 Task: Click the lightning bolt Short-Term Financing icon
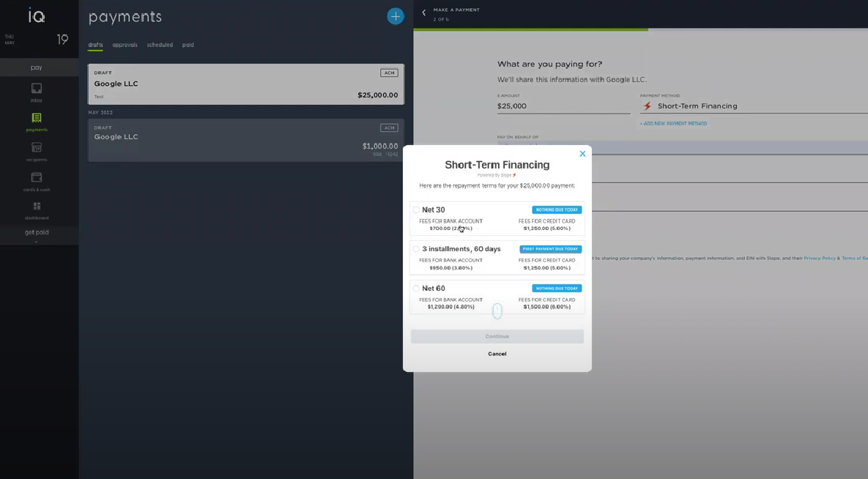click(647, 105)
